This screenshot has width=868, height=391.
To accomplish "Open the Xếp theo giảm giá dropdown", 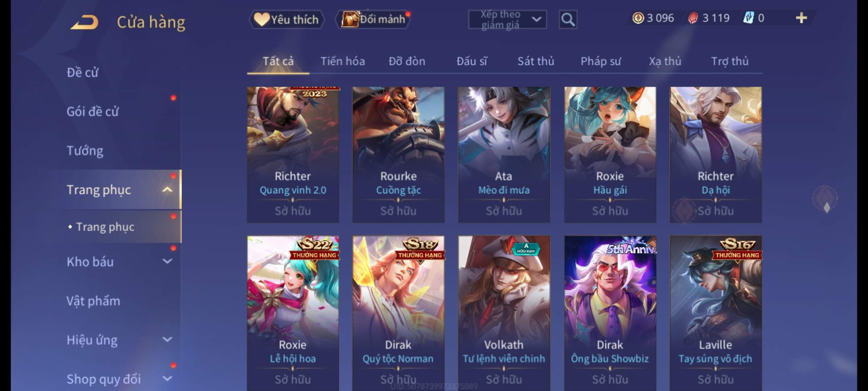I will (x=507, y=20).
